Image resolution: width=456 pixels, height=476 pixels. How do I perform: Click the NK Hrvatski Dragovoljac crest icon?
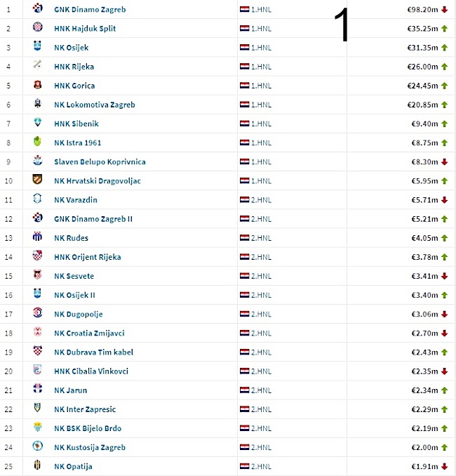37,180
